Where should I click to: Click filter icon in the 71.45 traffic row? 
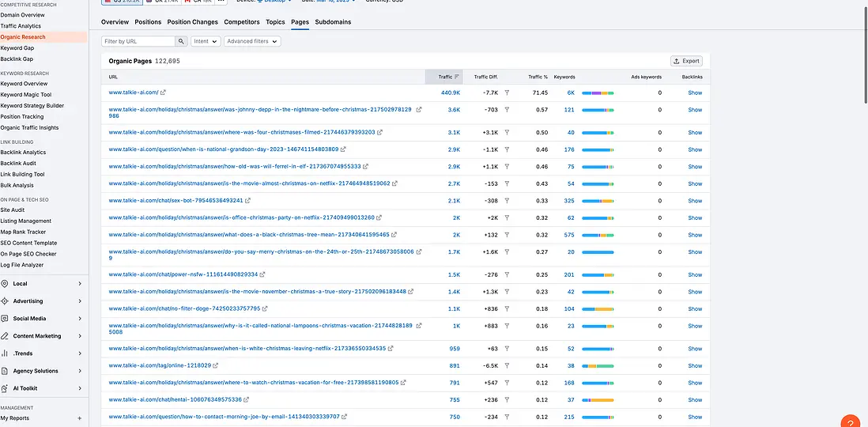pyautogui.click(x=507, y=93)
